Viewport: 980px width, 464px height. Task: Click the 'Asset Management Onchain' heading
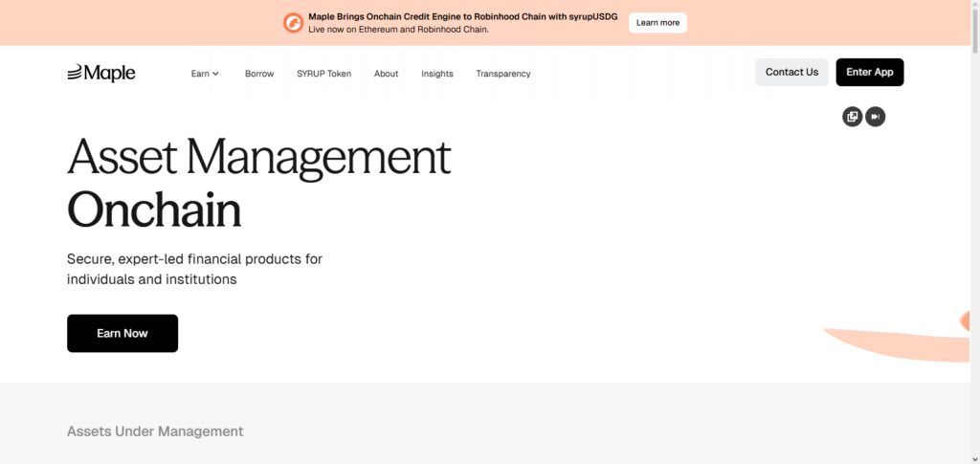[x=258, y=183]
